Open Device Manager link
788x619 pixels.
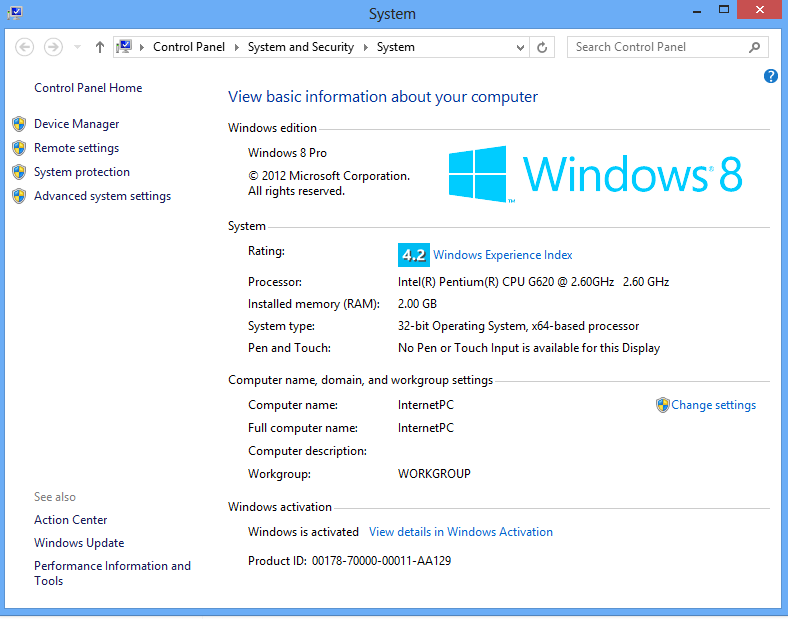(77, 124)
